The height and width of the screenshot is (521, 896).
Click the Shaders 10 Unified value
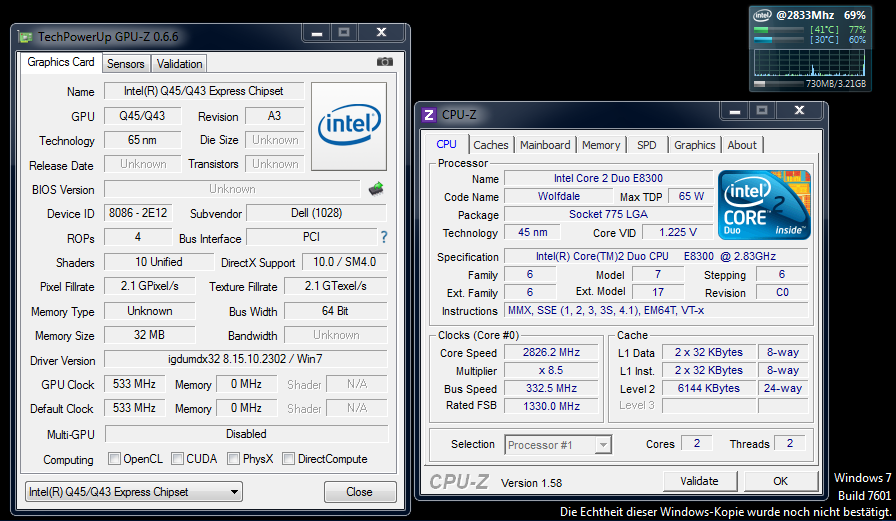click(159, 262)
